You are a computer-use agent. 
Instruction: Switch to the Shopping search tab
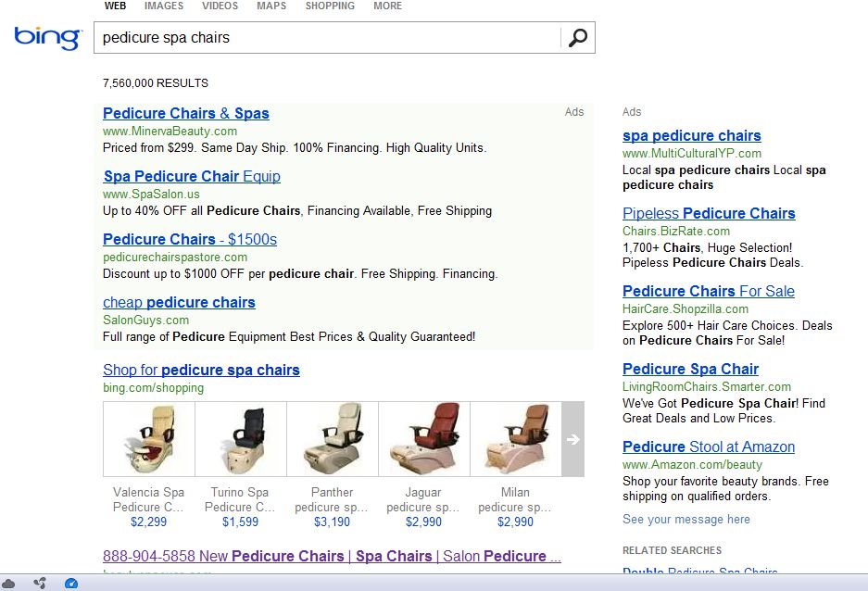click(330, 6)
